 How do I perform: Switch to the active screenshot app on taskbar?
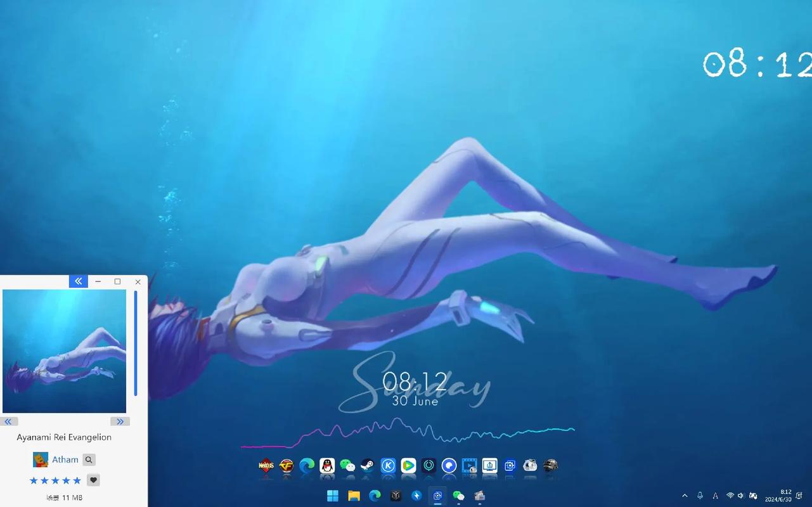437,496
